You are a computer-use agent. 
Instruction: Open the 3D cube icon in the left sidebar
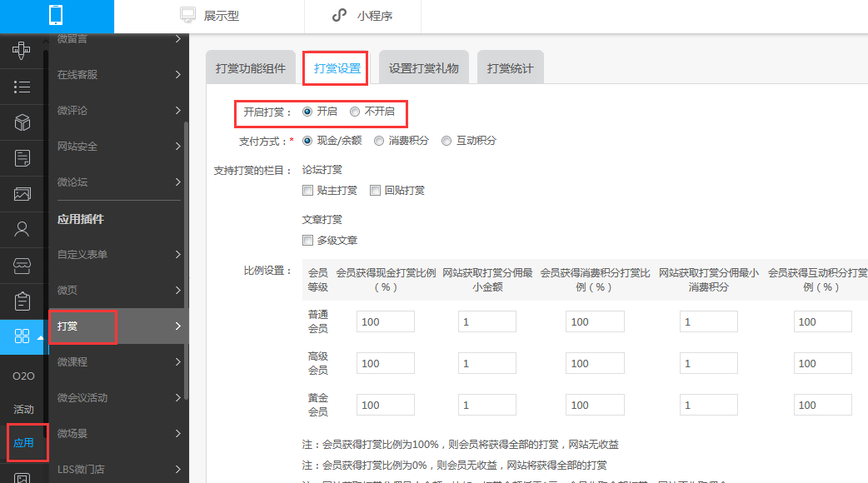pyautogui.click(x=22, y=122)
